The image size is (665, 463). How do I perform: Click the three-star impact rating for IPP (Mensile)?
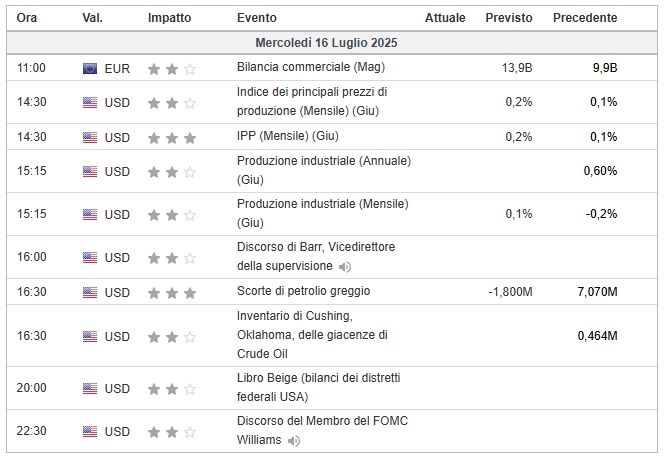(172, 138)
